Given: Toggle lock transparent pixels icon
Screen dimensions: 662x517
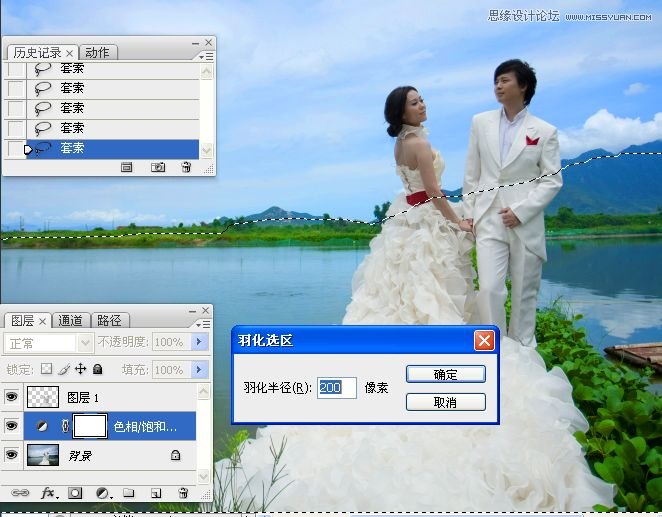Looking at the screenshot, I should [46, 369].
